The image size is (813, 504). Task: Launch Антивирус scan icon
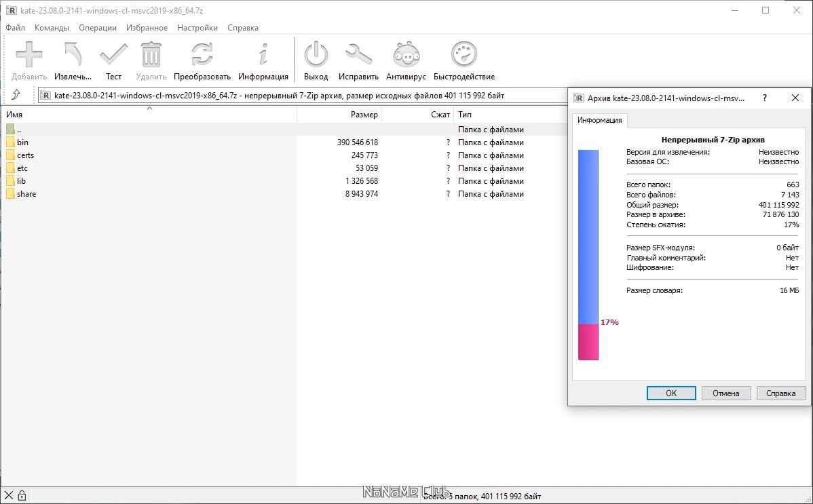406,54
